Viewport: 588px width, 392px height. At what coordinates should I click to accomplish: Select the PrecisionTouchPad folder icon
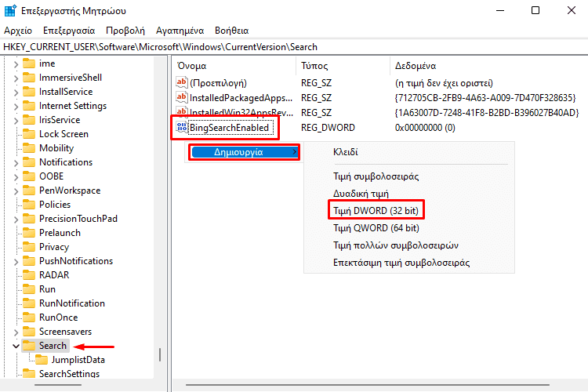coord(29,218)
